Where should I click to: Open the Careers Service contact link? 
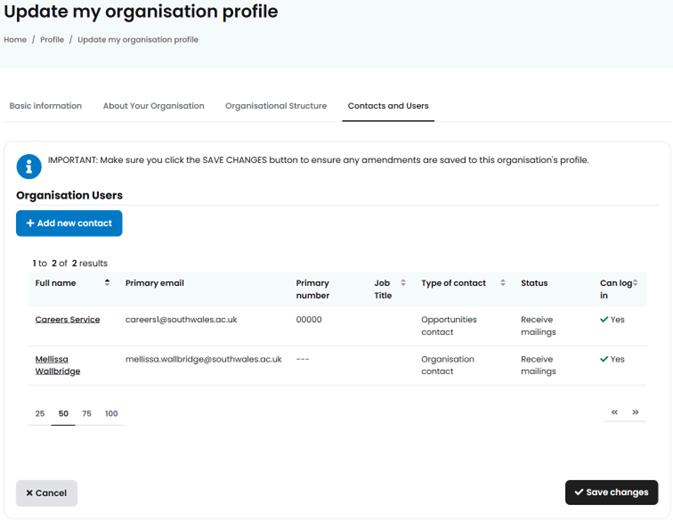[x=67, y=320]
